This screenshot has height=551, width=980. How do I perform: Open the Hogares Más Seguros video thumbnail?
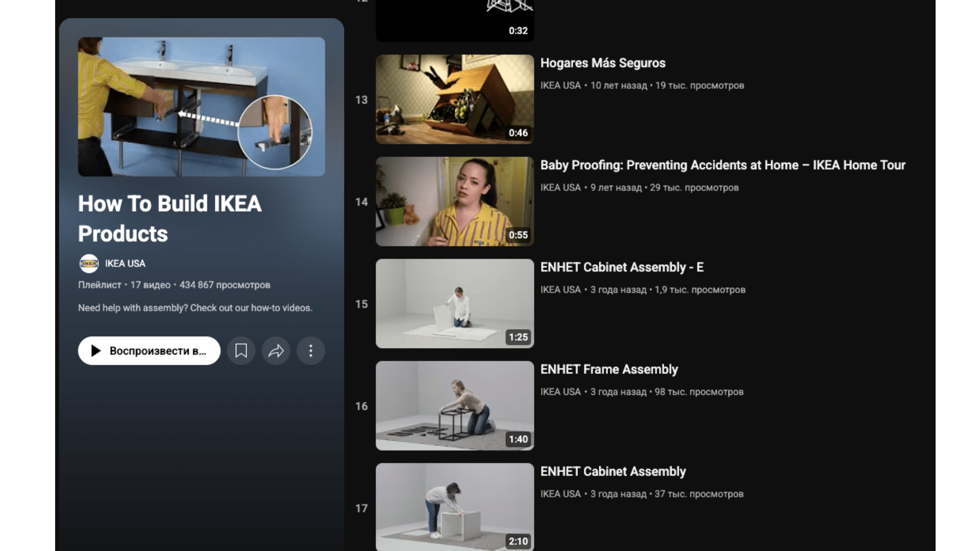pyautogui.click(x=454, y=99)
